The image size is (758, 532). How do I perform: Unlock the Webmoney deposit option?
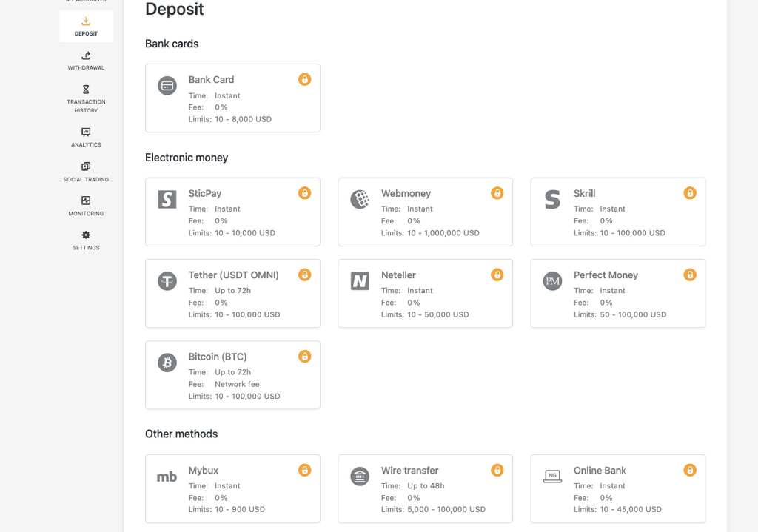coord(497,193)
